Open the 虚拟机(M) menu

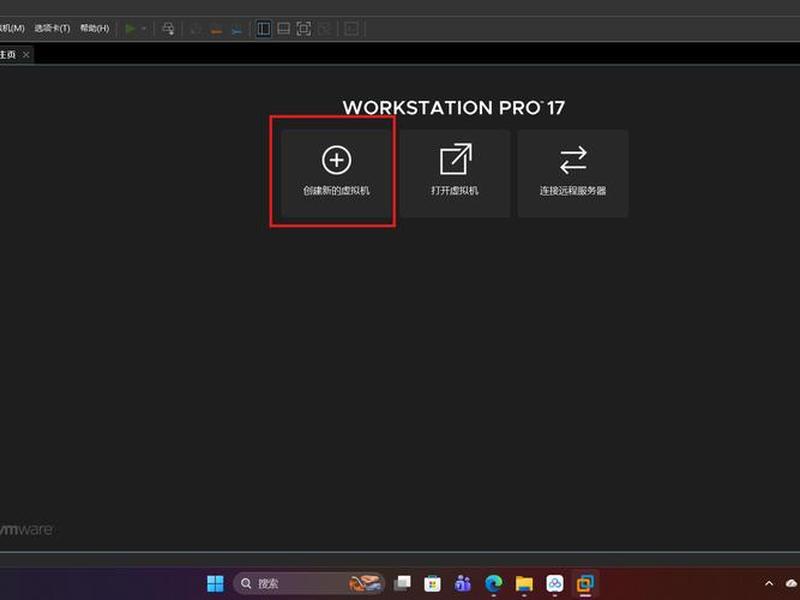pyautogui.click(x=12, y=29)
